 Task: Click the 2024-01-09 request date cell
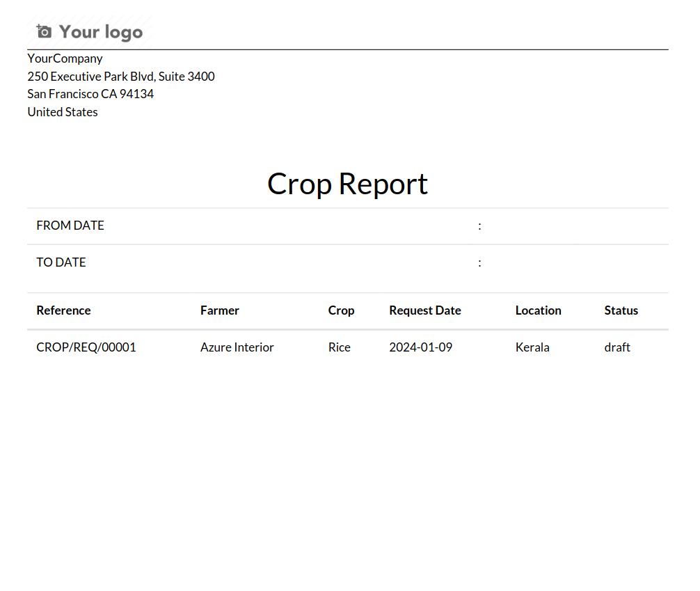(420, 347)
